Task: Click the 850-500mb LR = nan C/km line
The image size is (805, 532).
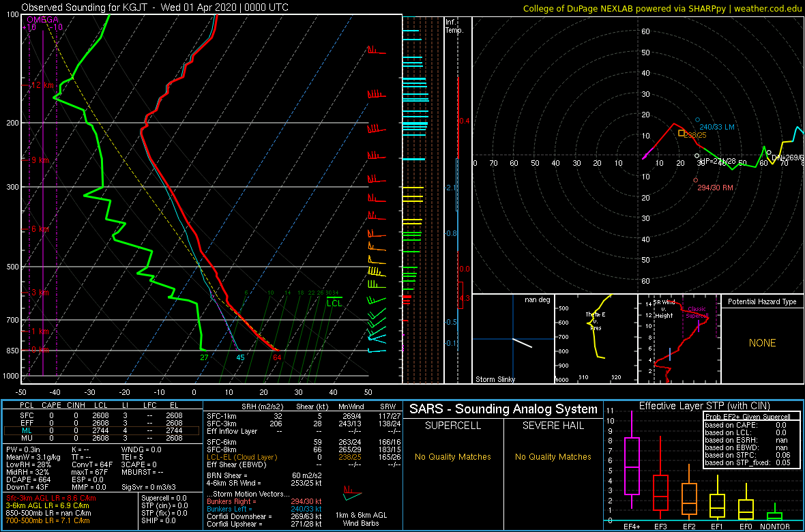Action: [49, 514]
